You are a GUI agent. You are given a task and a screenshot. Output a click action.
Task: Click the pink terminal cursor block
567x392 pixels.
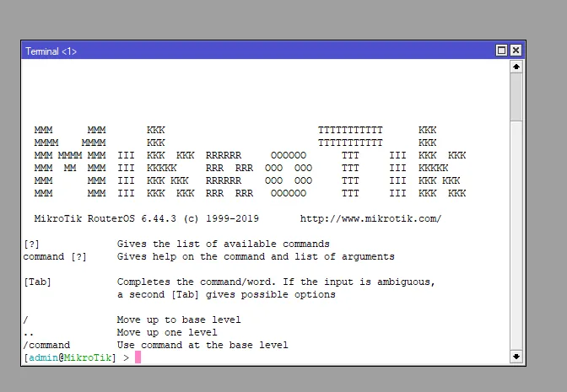click(x=138, y=357)
